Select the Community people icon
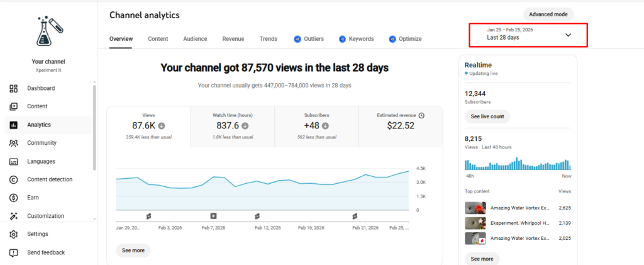 pyautogui.click(x=13, y=143)
